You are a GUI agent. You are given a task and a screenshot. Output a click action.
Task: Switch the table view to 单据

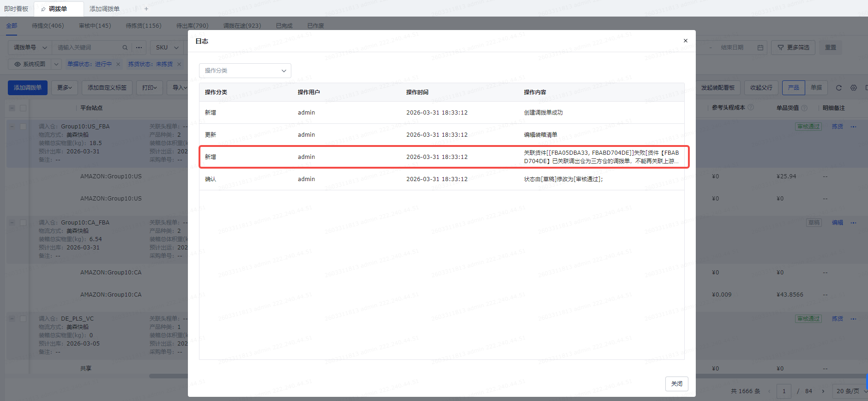(x=816, y=88)
